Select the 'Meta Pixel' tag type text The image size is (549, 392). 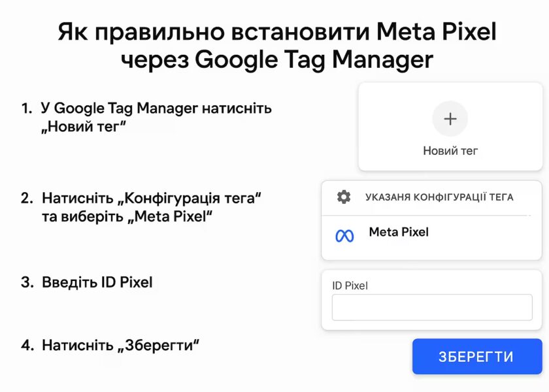[399, 232]
